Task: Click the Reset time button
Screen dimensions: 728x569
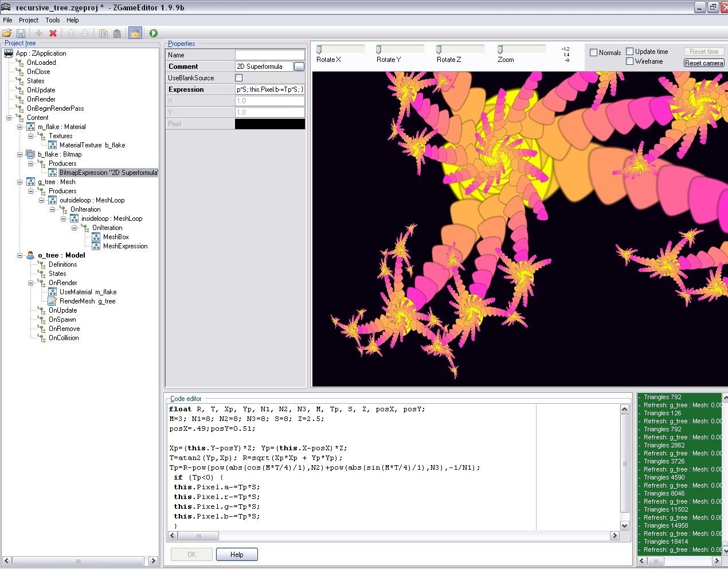Action: point(704,52)
